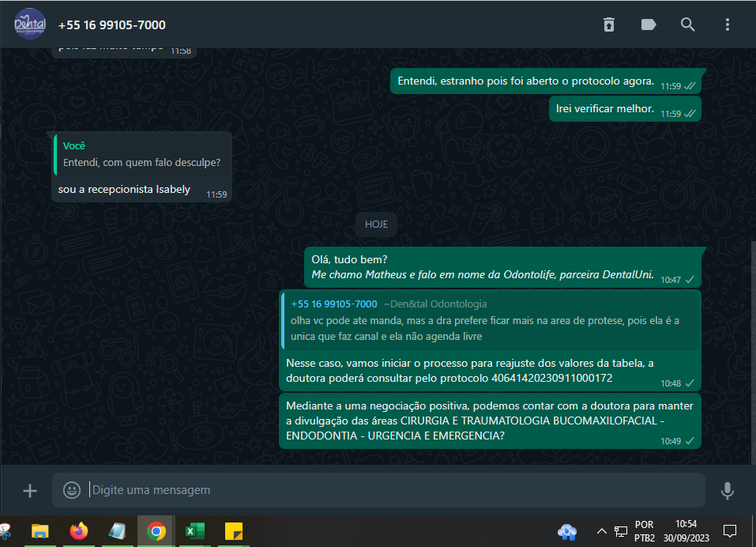Search messages with the magnifier icon
The height and width of the screenshot is (547, 756).
pos(687,25)
